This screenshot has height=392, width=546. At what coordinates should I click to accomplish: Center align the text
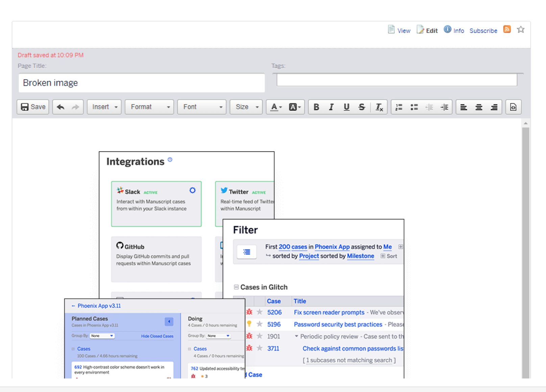click(x=479, y=107)
